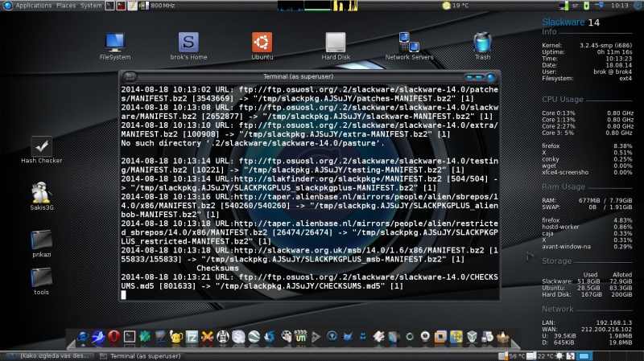This screenshot has width=644, height=361.
Task: Open the tools desktop folder
Action: tap(42, 281)
